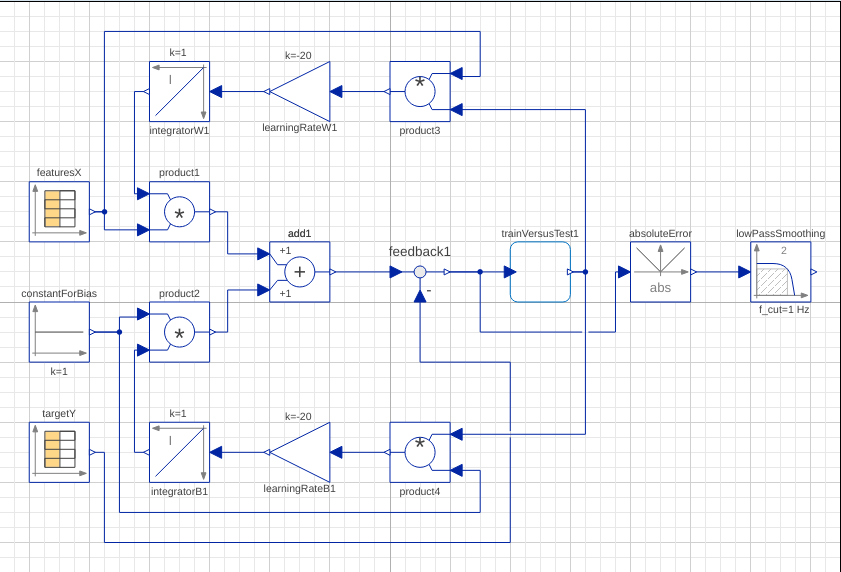
Task: Click the featuresX output connector
Action: click(x=92, y=212)
